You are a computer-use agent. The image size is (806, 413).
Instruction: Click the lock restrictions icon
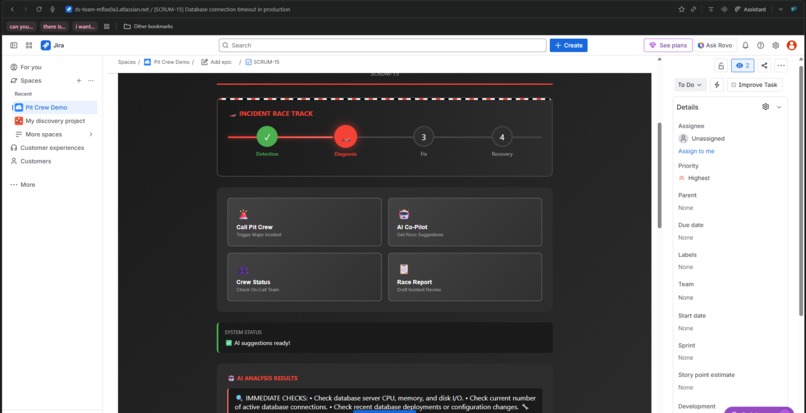[x=721, y=65]
